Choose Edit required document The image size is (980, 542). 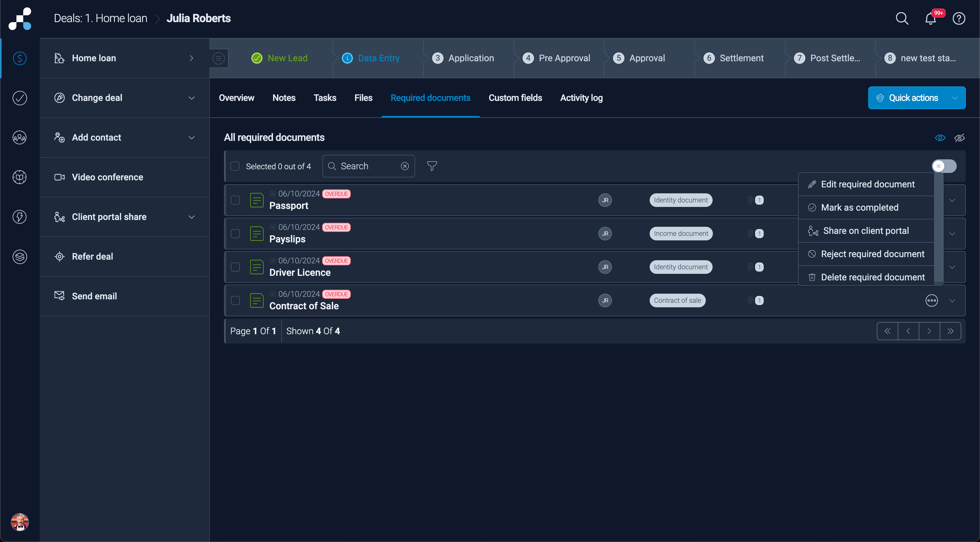[866, 184]
